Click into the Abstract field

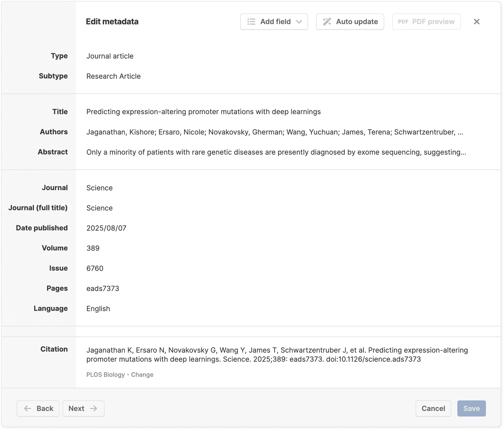point(276,152)
